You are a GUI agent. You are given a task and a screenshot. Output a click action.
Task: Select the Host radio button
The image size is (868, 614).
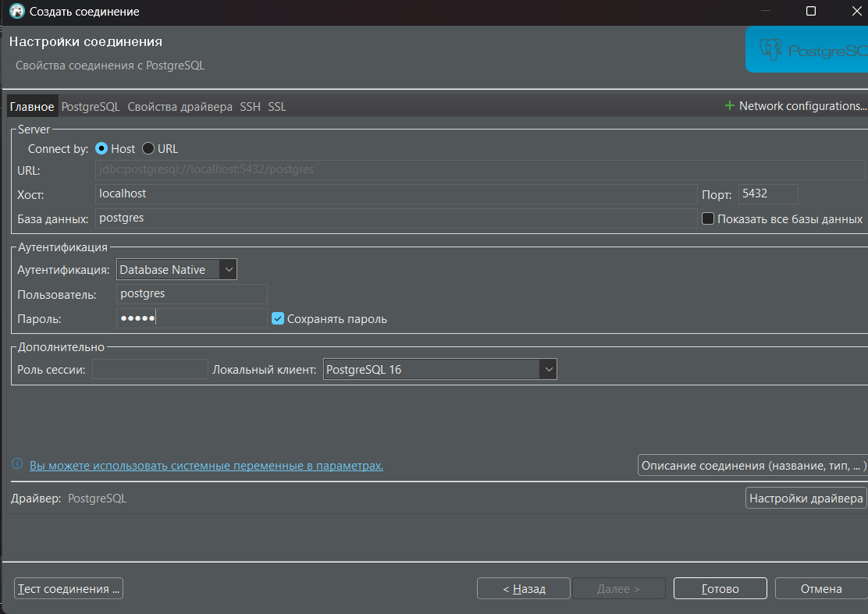101,148
